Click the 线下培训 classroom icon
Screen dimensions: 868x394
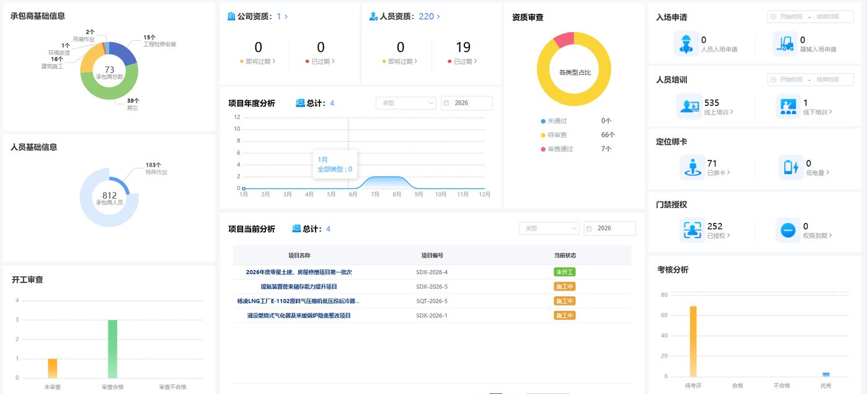click(789, 107)
